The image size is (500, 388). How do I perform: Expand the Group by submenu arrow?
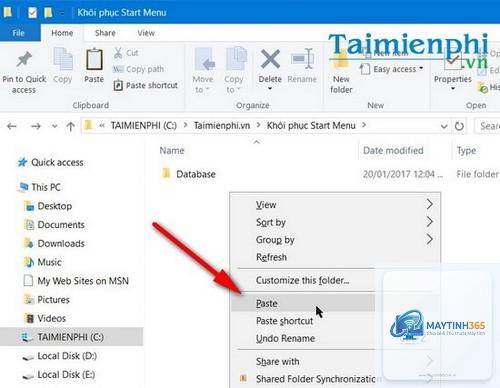[429, 239]
